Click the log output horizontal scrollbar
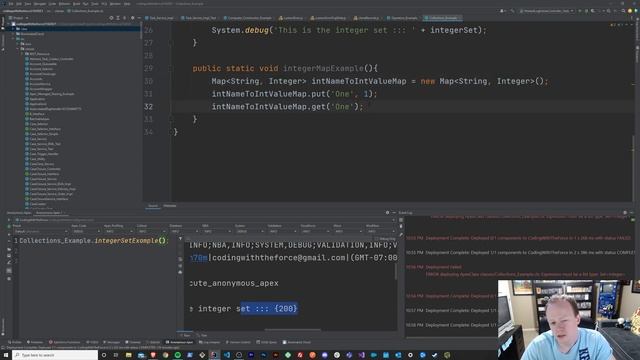This screenshot has width=640, height=360. (292, 330)
